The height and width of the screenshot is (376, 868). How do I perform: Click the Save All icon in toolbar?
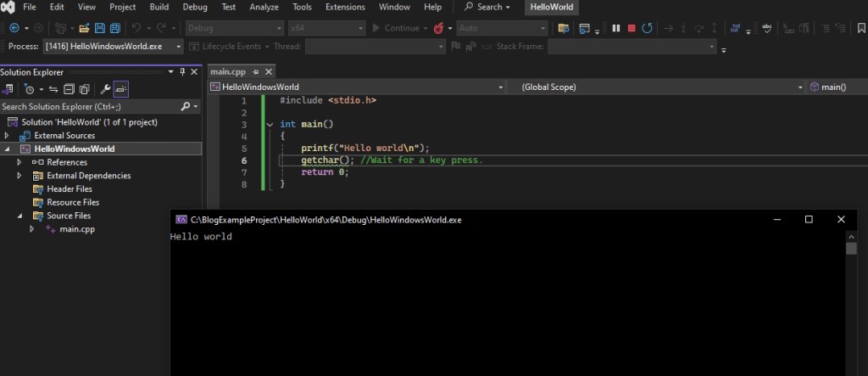114,28
